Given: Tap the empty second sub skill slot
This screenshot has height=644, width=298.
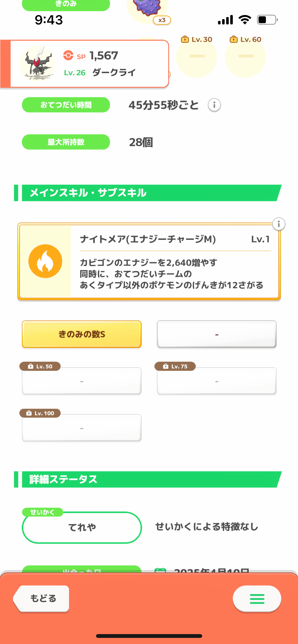Looking at the screenshot, I should click(x=217, y=334).
